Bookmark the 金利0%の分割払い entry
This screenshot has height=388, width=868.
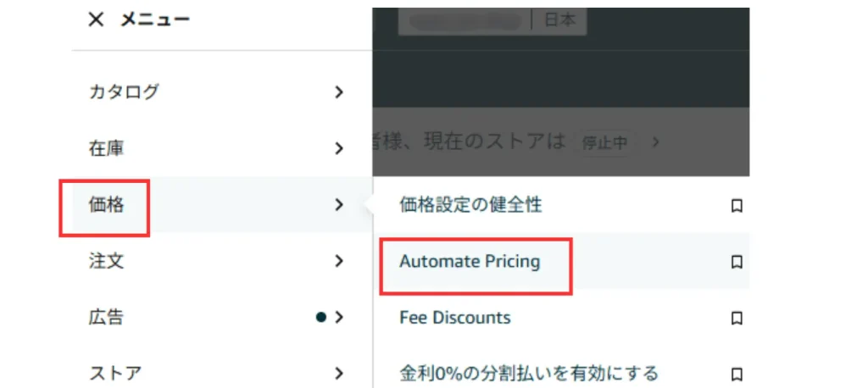(737, 374)
